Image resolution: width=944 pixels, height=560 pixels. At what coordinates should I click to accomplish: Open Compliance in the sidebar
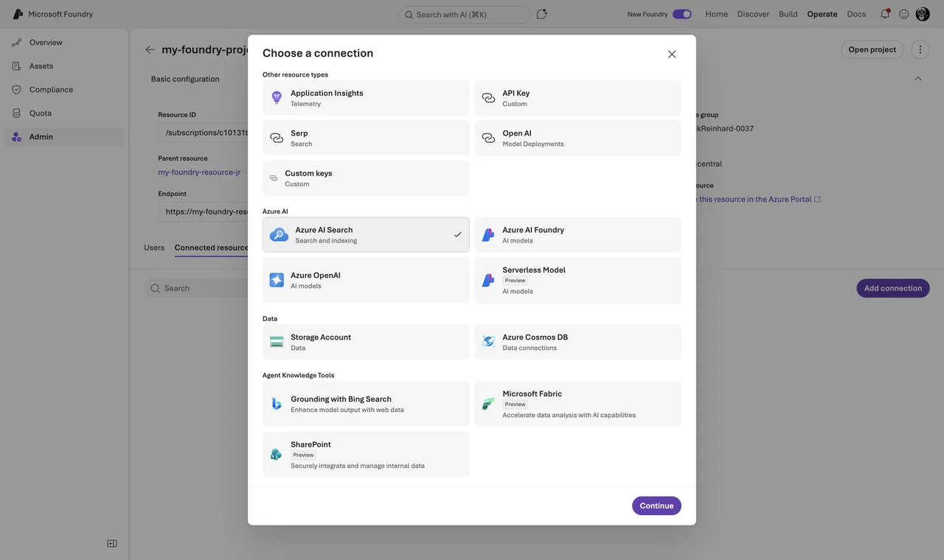(x=51, y=90)
